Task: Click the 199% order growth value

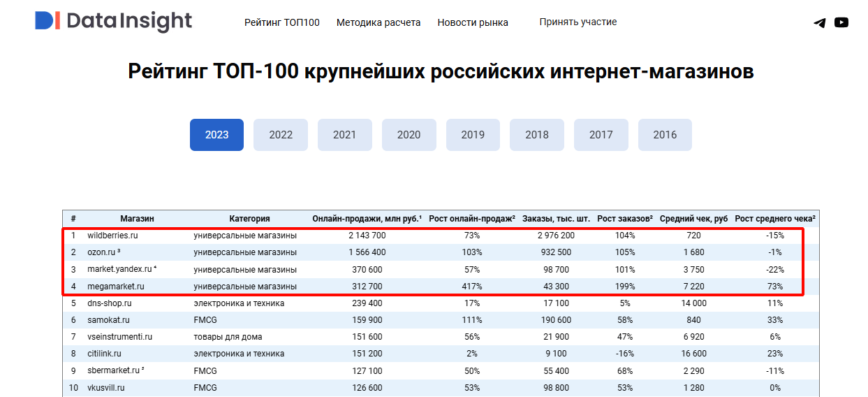Action: [625, 287]
